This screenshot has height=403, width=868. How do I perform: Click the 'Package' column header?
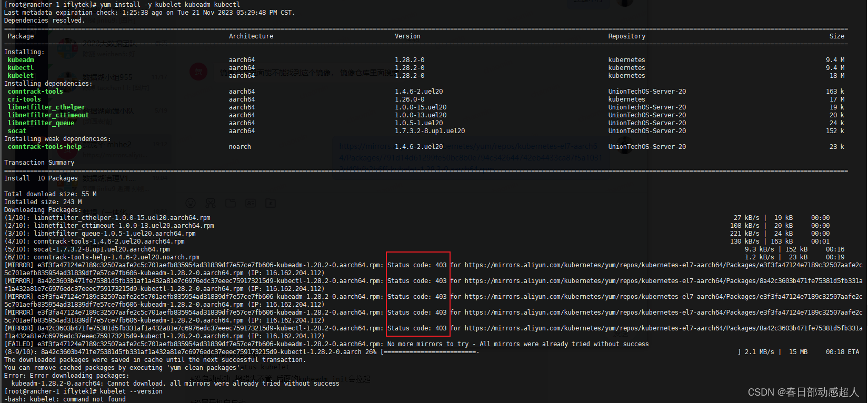click(x=21, y=36)
